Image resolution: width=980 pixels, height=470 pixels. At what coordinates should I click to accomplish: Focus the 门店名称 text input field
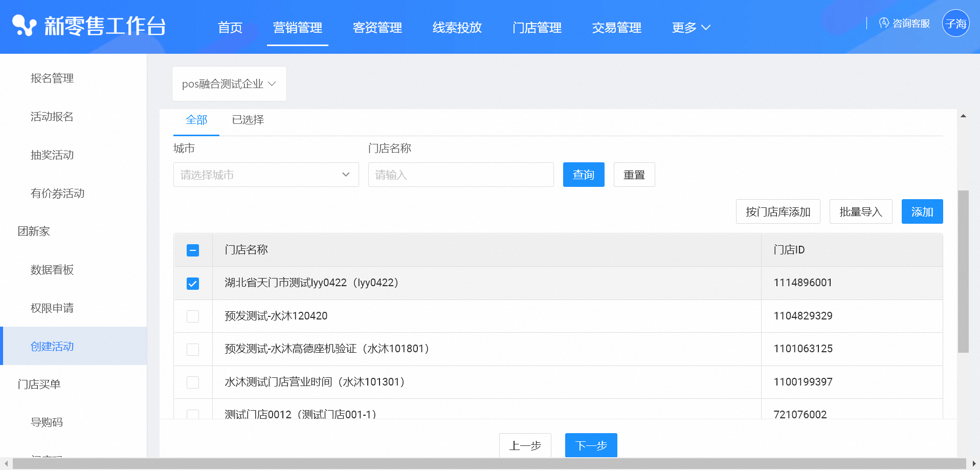pos(460,175)
